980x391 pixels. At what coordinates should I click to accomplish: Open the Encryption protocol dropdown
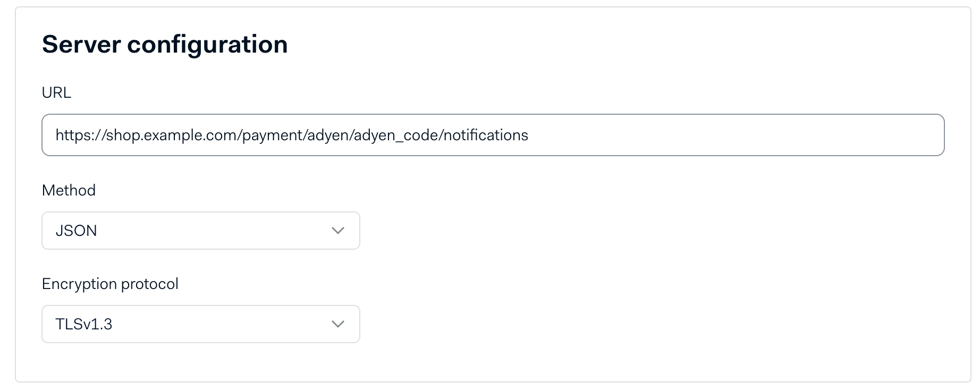[200, 324]
